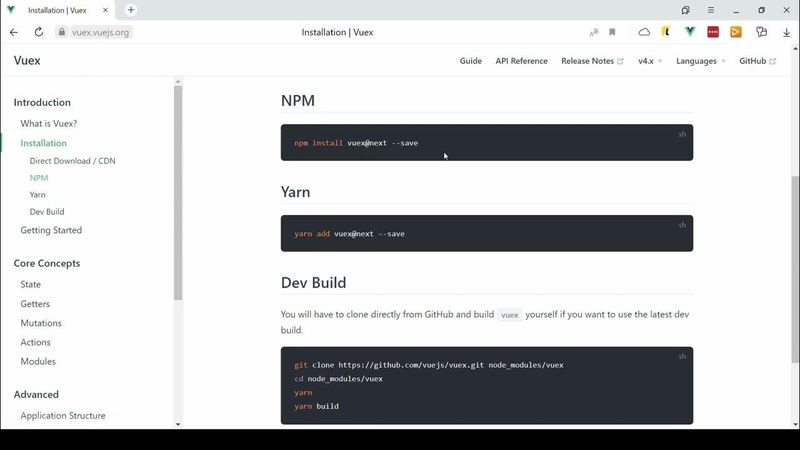Open Application Structure in the sidebar
The height and width of the screenshot is (450, 800).
[63, 415]
